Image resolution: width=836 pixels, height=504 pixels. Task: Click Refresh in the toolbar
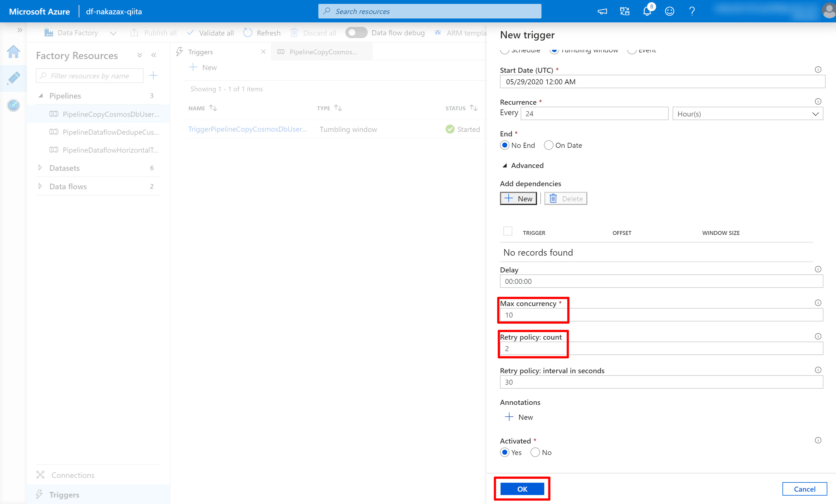click(262, 32)
